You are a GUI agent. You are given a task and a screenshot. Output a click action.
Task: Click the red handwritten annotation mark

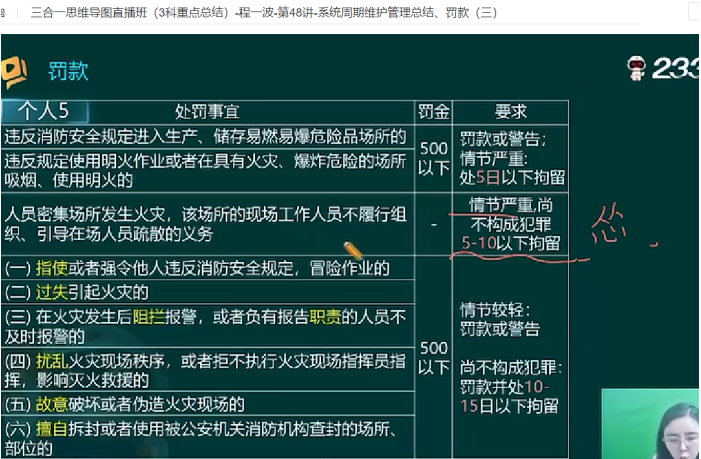click(607, 229)
